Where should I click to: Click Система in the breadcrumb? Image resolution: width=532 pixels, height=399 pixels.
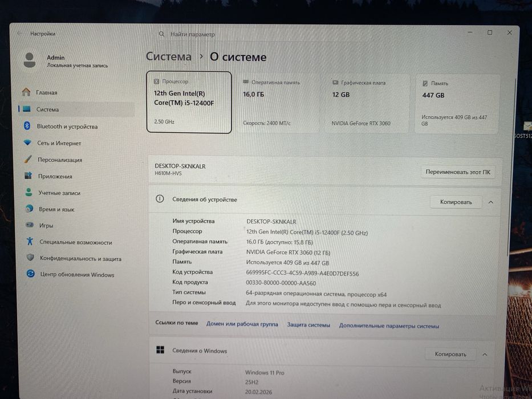[169, 56]
